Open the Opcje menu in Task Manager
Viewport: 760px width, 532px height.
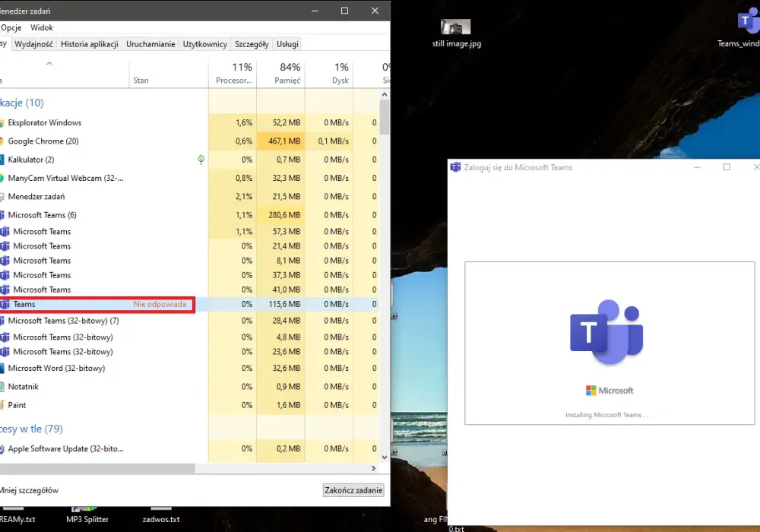[11, 27]
